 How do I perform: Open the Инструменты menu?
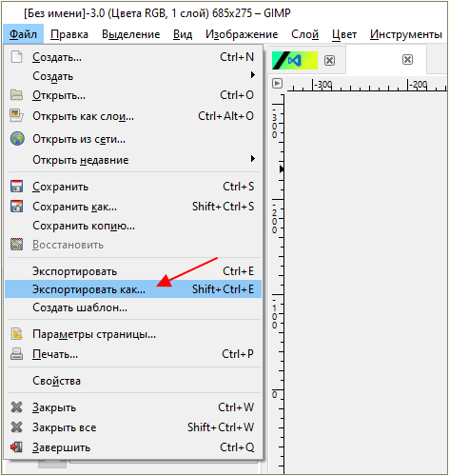(x=405, y=34)
